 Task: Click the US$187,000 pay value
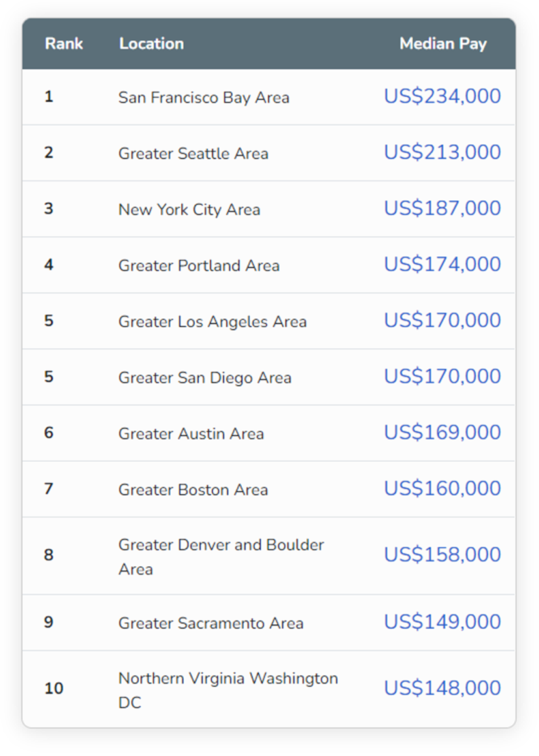442,209
